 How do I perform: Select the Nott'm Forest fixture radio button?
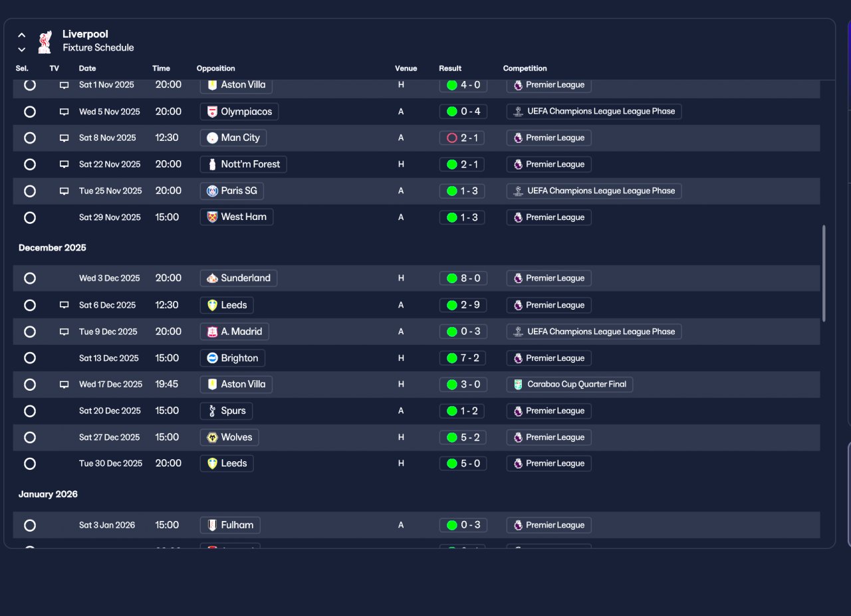coord(30,164)
